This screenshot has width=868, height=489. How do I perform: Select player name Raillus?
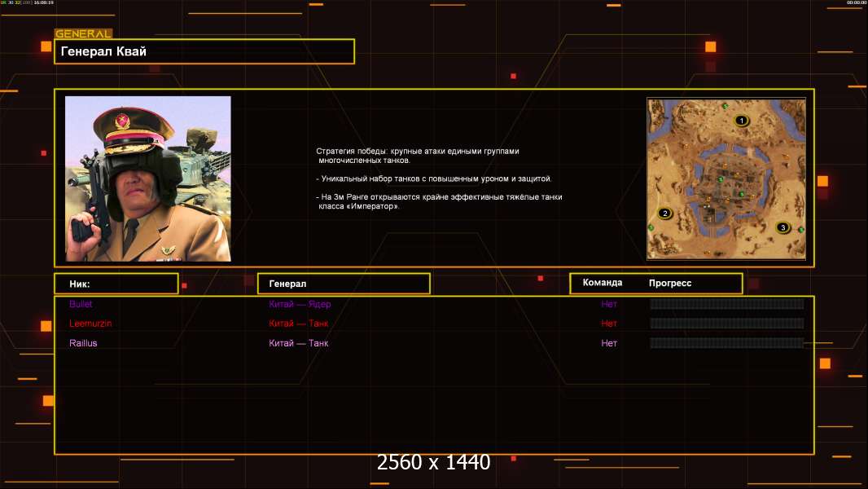[83, 343]
